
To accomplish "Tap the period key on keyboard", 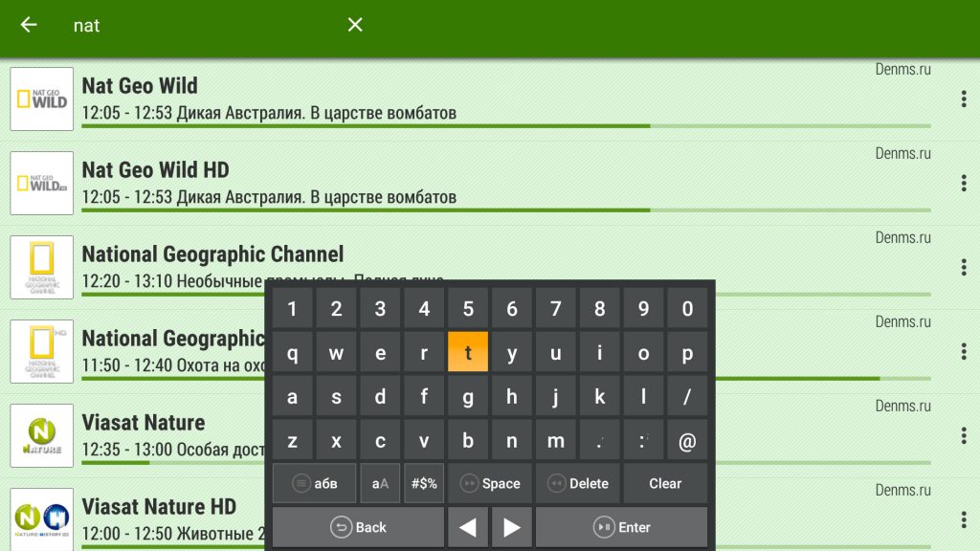I will tap(599, 440).
